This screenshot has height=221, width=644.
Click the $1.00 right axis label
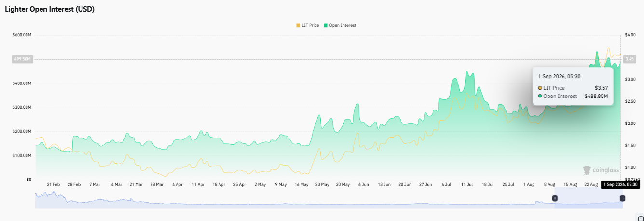click(630, 167)
